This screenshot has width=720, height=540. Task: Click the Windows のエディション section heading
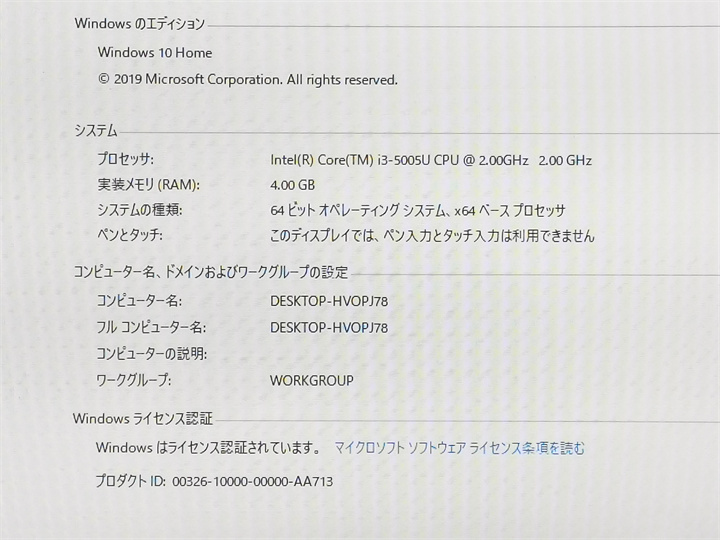140,23
